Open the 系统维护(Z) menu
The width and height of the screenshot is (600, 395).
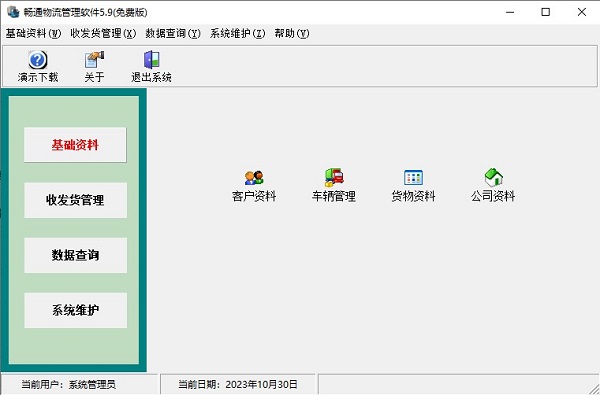(237, 34)
